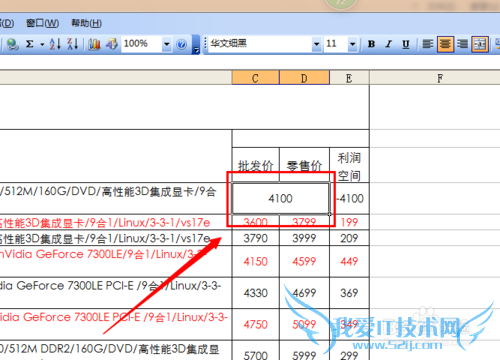Screen dimensions: 500x360
Task: Click cell with value 209
Action: 349,238
